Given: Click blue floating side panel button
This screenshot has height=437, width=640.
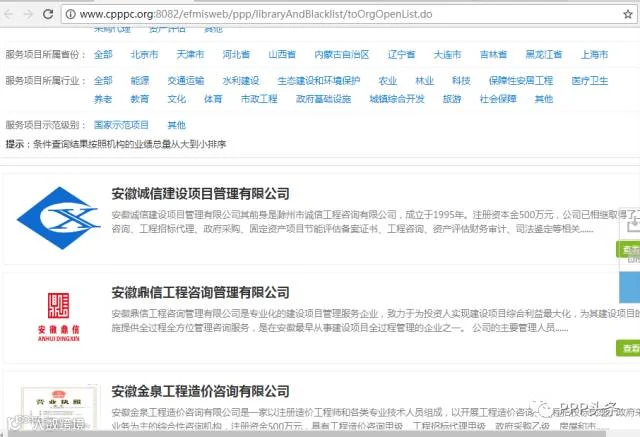Looking at the screenshot, I should click(x=630, y=287).
